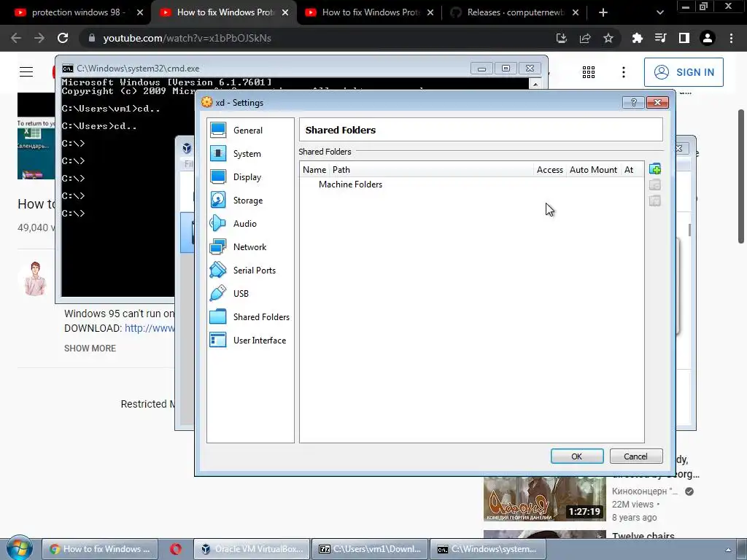Switch to 7-Zip Downloads taskbar button

370,550
